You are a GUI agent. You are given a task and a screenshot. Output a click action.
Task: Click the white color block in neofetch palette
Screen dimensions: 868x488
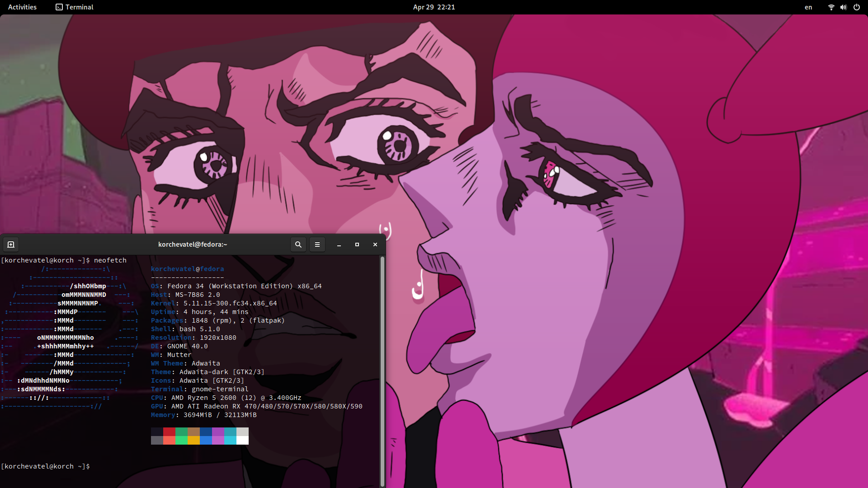(242, 441)
